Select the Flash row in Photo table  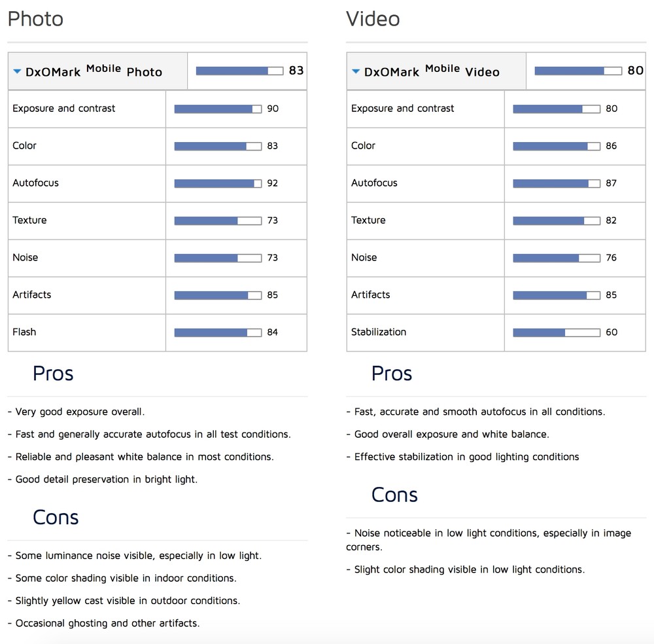(157, 332)
